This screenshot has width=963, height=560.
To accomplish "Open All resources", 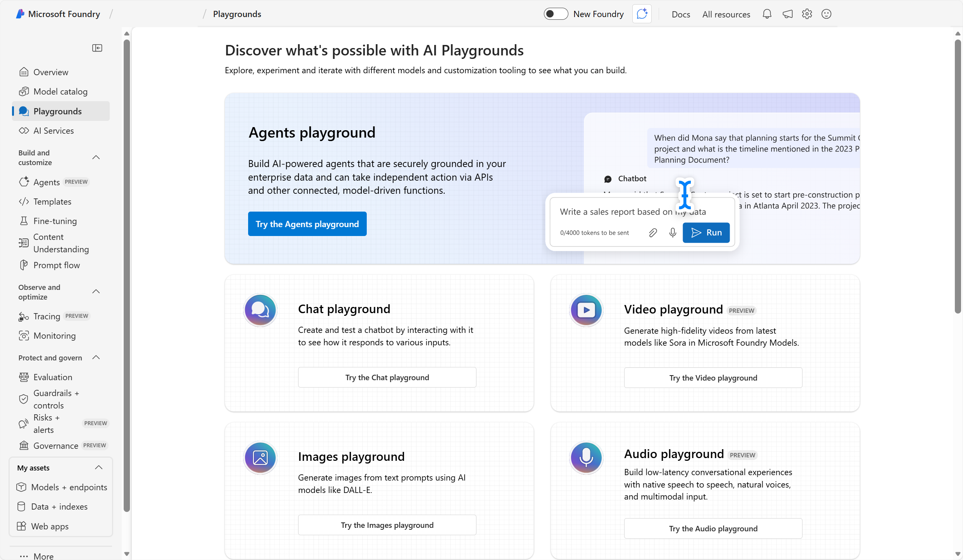I will point(726,14).
